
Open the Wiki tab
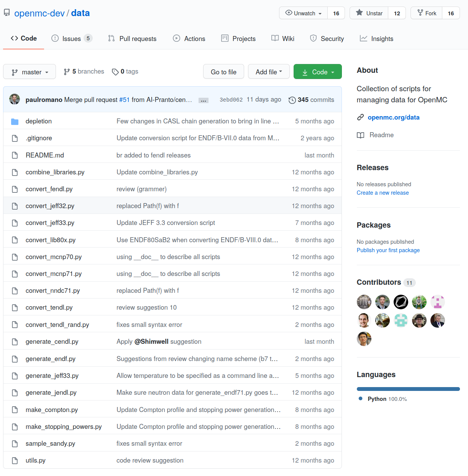283,38
